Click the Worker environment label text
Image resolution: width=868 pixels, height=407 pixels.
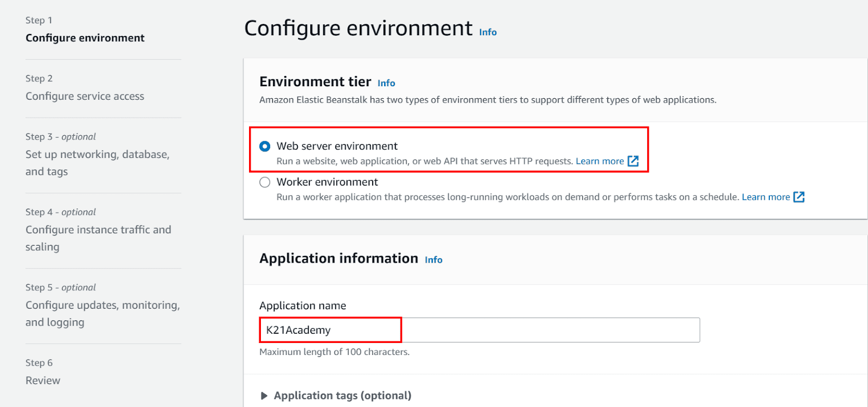[327, 182]
